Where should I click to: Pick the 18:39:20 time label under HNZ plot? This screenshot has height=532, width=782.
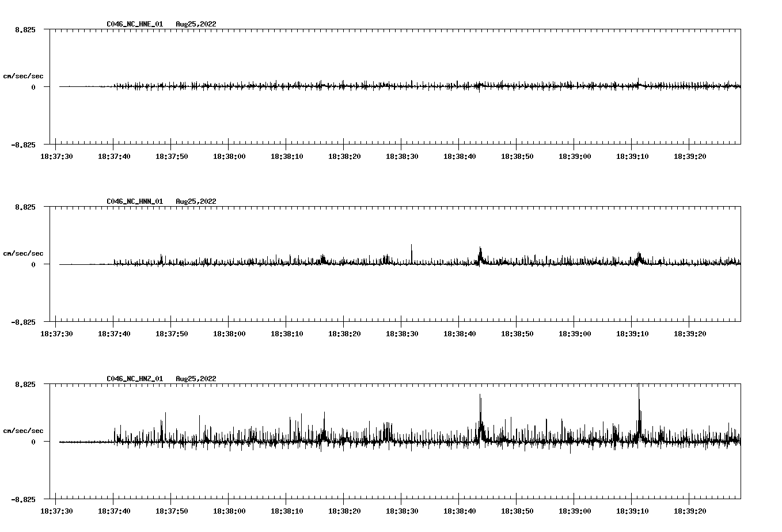[x=690, y=511]
